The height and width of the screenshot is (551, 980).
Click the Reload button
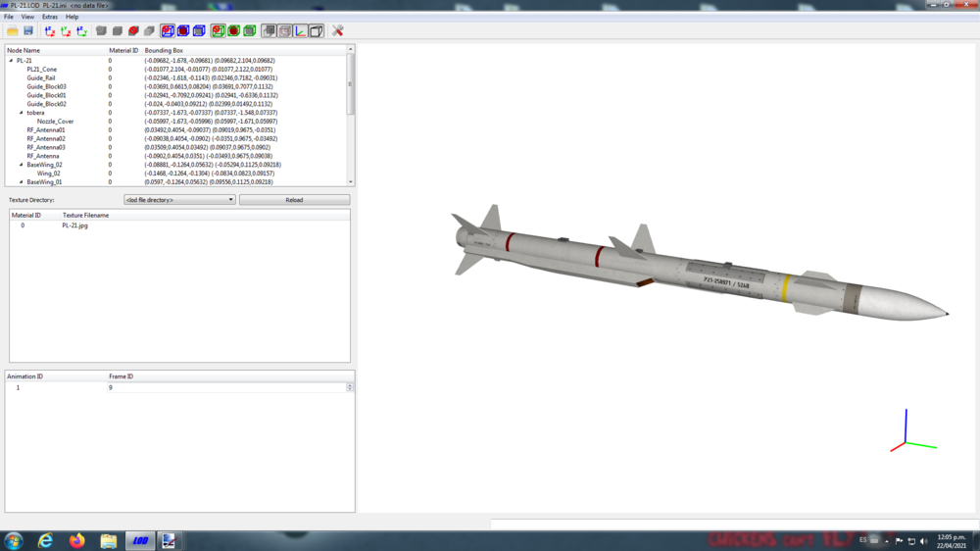coord(294,199)
